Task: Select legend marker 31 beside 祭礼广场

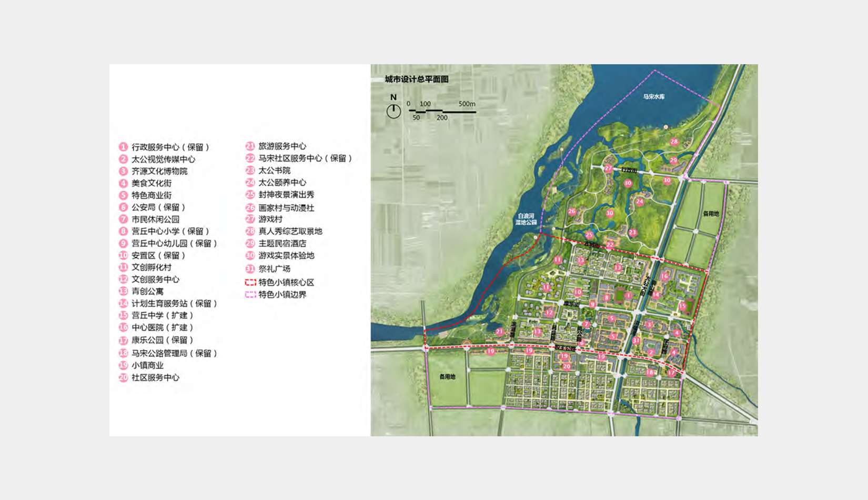Action: (250, 268)
